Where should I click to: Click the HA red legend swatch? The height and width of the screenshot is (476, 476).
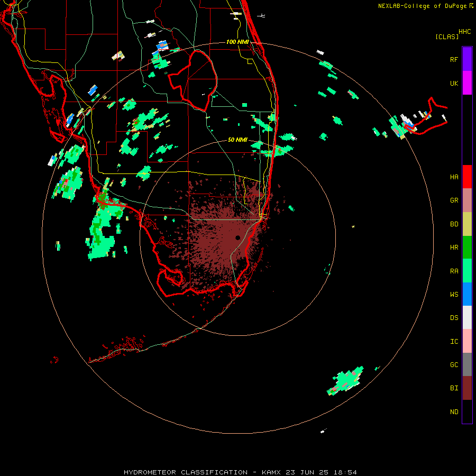(x=467, y=177)
